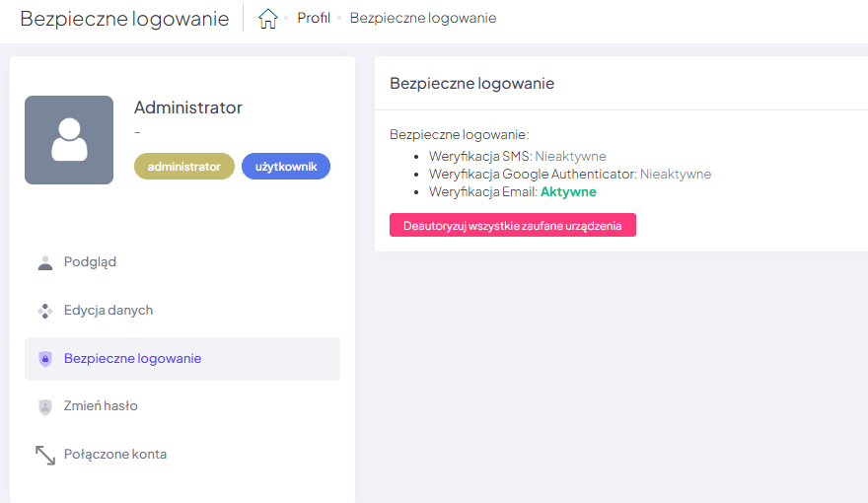Click the Podgląd person icon
The height and width of the screenshot is (503, 868).
coord(44,262)
